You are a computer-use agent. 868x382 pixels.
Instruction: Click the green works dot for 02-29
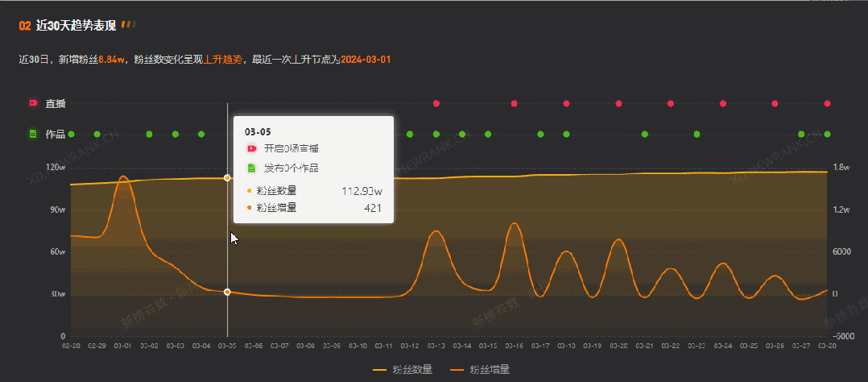[x=97, y=134]
